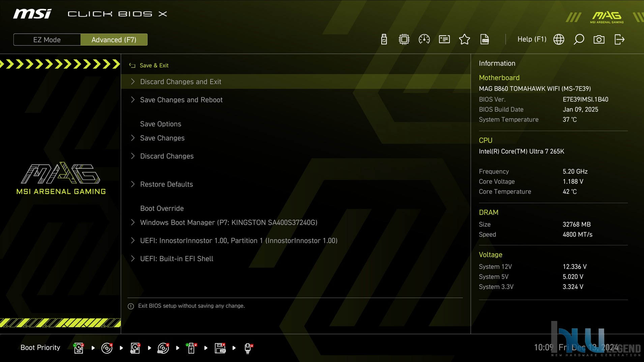Click chevron next to Windows Boot Manager

click(x=133, y=222)
